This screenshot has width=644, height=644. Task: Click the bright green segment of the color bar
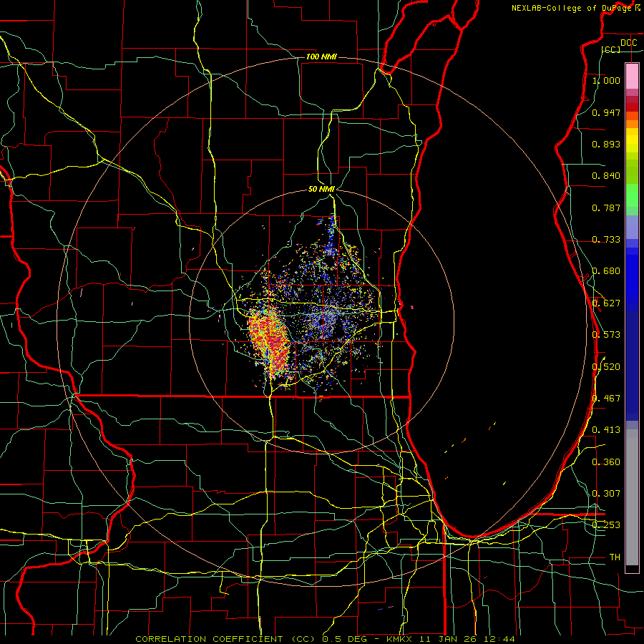click(x=632, y=195)
